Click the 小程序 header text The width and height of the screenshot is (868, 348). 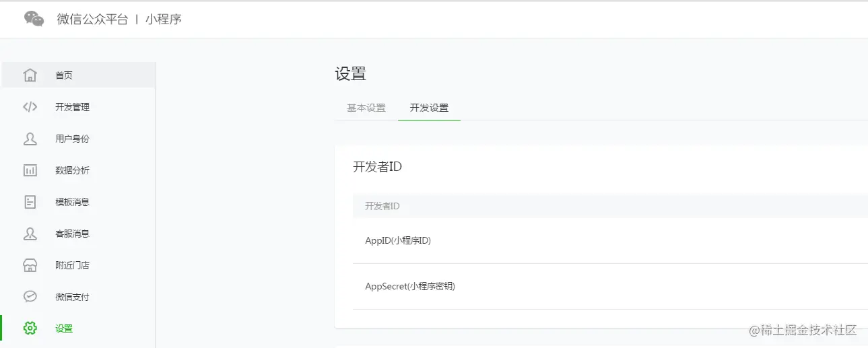coord(164,19)
